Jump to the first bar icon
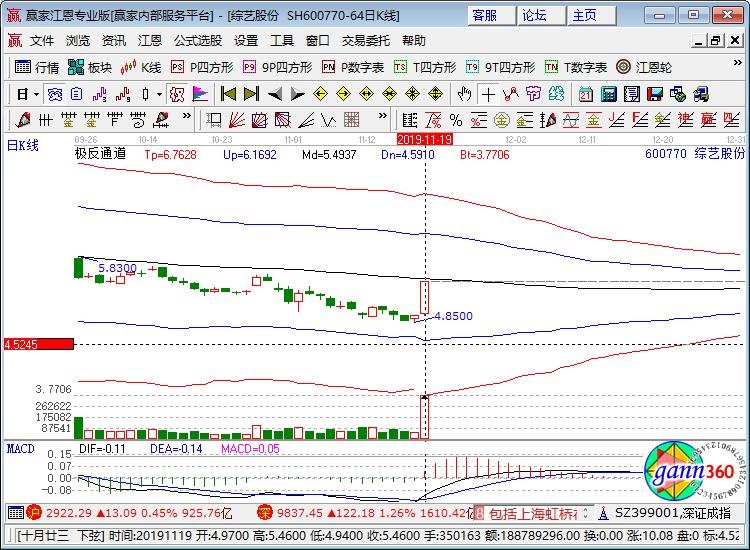 coord(228,94)
